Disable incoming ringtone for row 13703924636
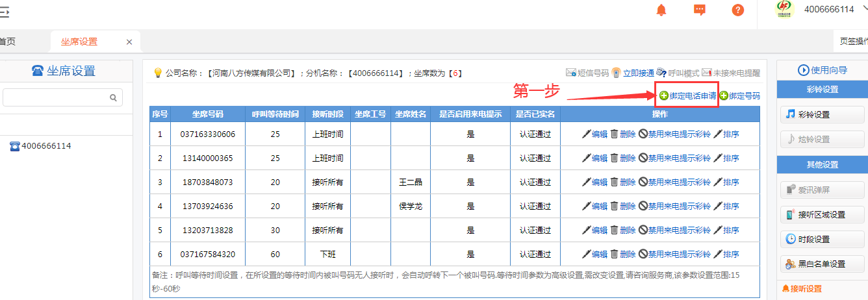 coord(674,206)
